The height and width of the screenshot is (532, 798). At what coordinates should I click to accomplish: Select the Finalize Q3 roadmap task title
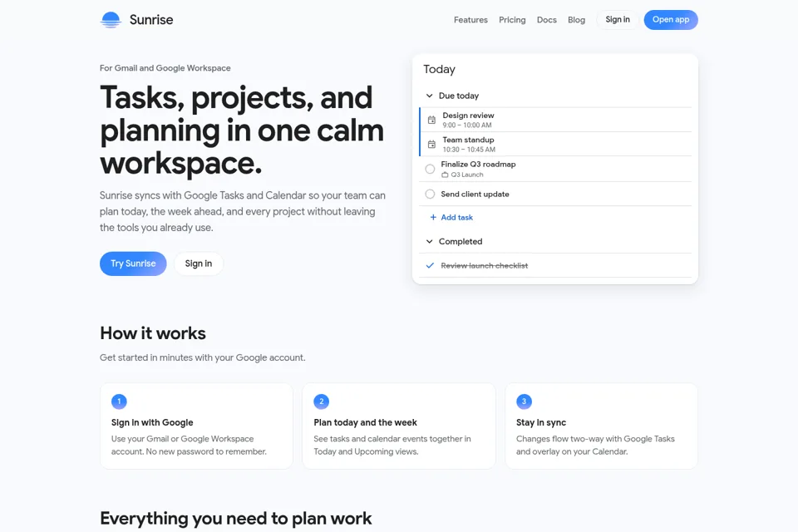click(x=478, y=165)
